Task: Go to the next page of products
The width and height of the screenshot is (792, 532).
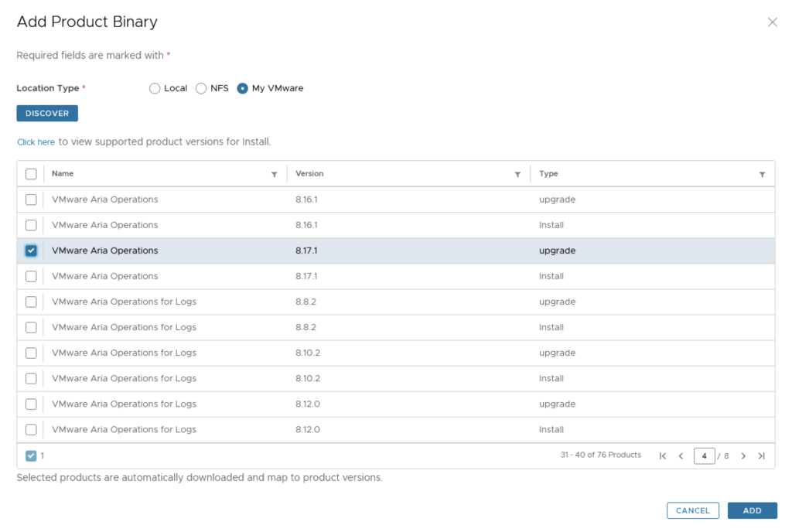Action: (x=743, y=456)
